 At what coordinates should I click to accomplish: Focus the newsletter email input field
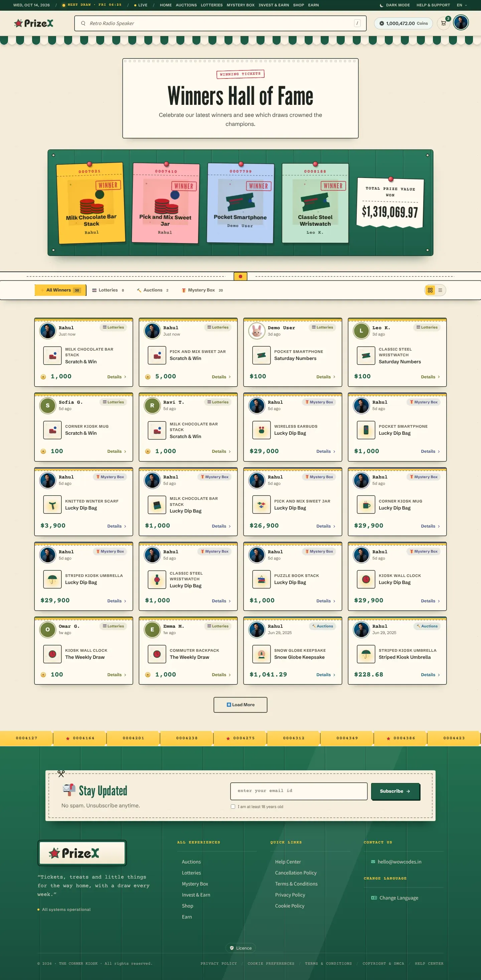(x=299, y=791)
